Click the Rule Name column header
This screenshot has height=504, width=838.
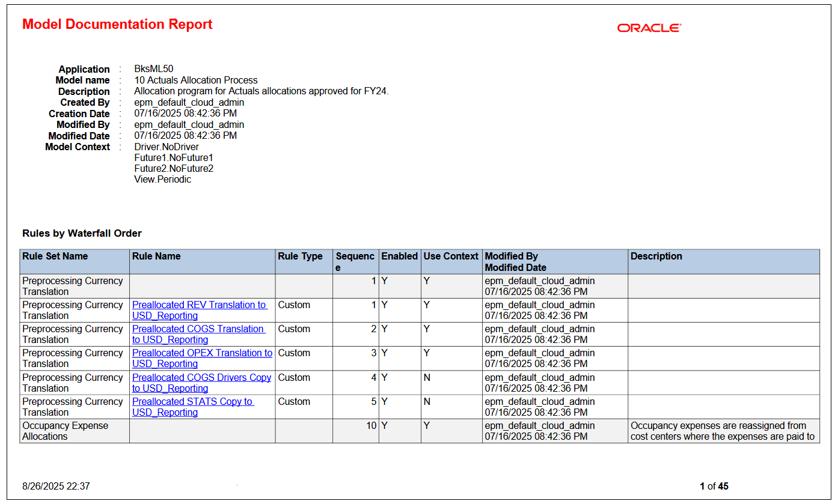(157, 256)
